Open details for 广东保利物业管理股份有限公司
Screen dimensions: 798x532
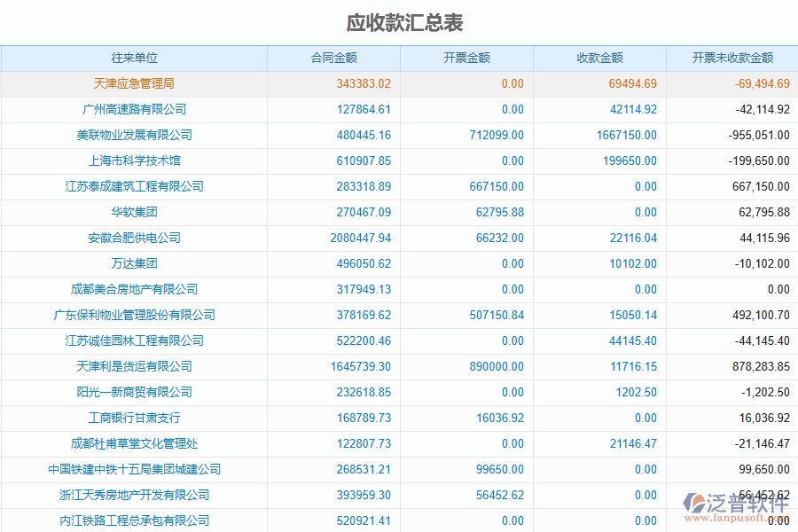coord(134,315)
